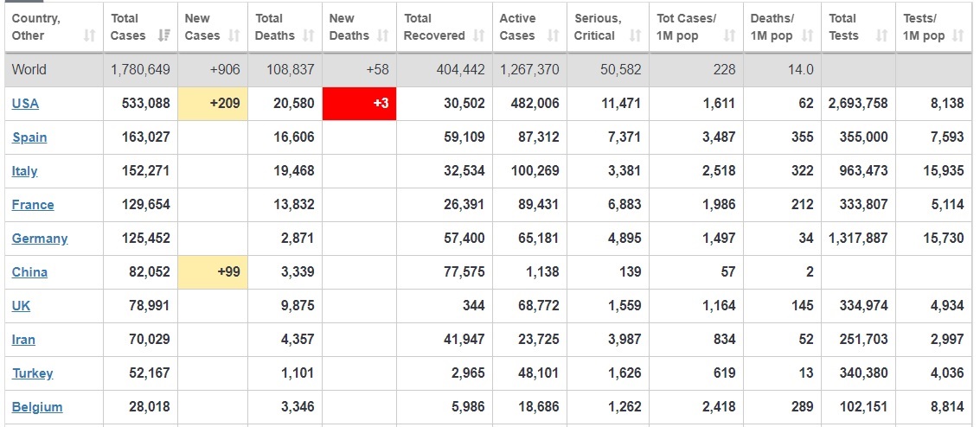Image resolution: width=980 pixels, height=427 pixels.
Task: Select the World row label
Action: (29, 69)
